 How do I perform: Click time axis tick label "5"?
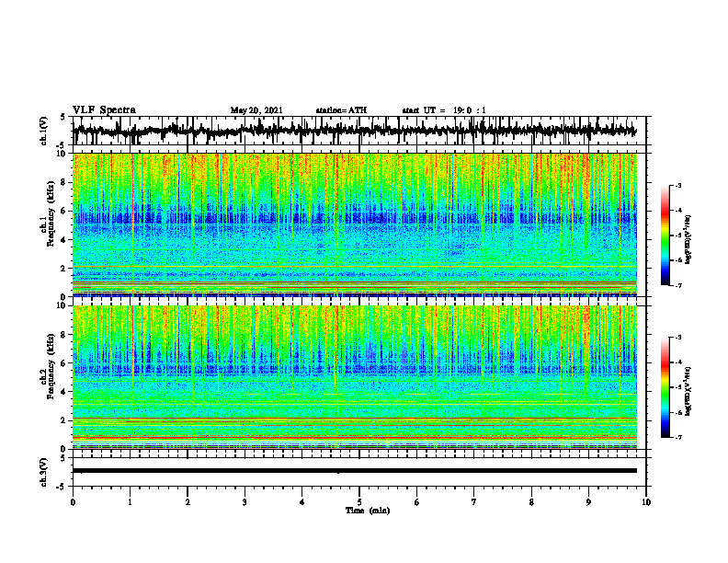coord(359,502)
